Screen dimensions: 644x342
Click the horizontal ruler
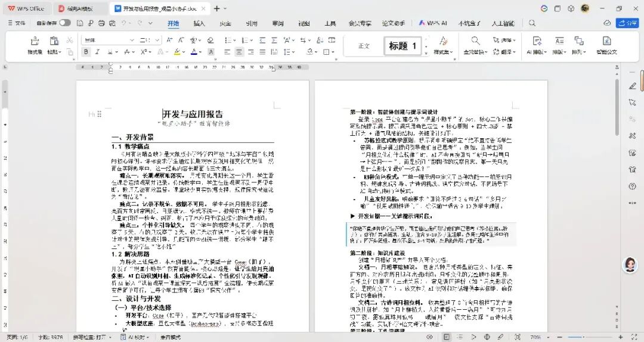[x=193, y=67]
